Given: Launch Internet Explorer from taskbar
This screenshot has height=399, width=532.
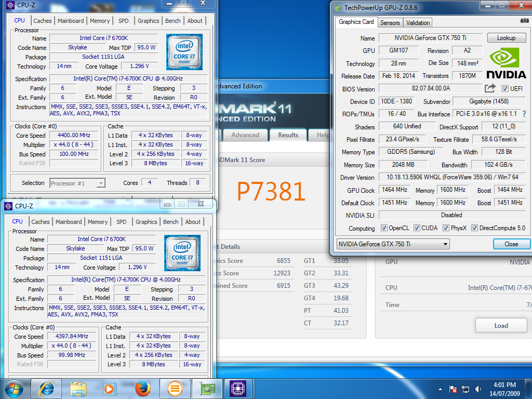Looking at the screenshot, I should pos(46,389).
